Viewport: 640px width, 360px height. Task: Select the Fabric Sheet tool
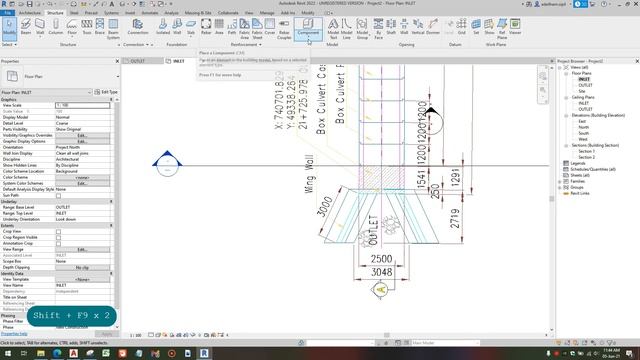pyautogui.click(x=257, y=29)
